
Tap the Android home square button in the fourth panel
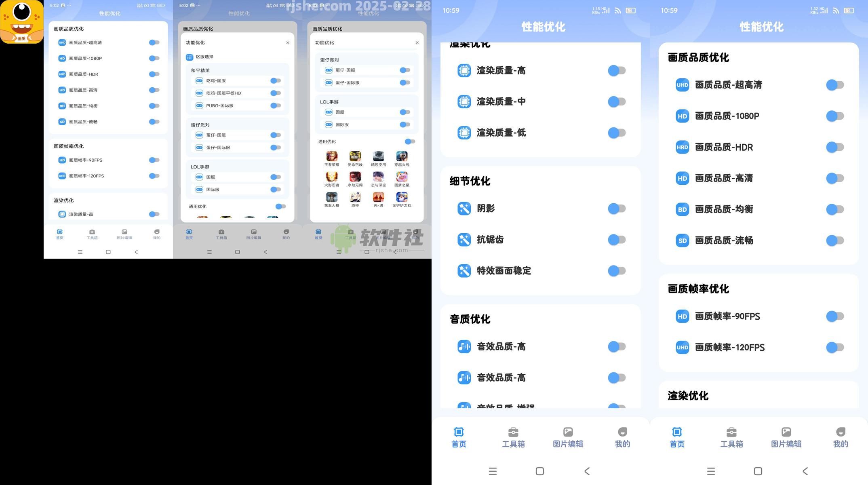pyautogui.click(x=539, y=471)
